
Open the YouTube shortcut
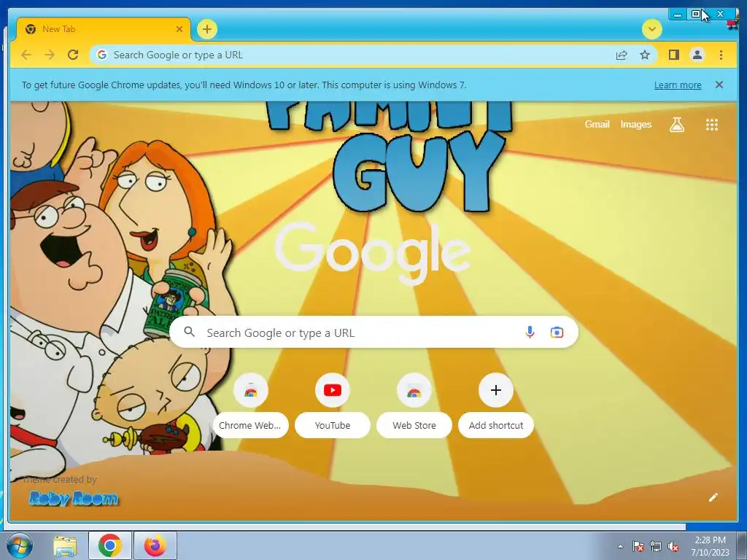pyautogui.click(x=333, y=405)
